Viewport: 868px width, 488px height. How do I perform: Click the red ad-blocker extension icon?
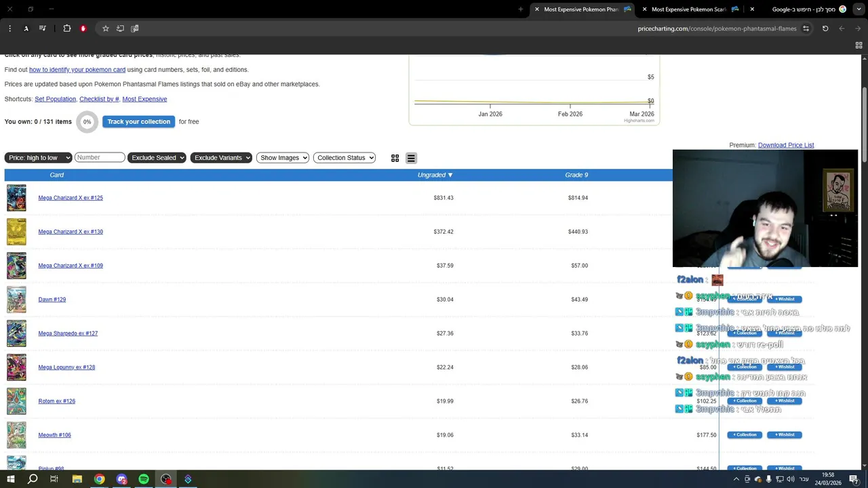83,28
